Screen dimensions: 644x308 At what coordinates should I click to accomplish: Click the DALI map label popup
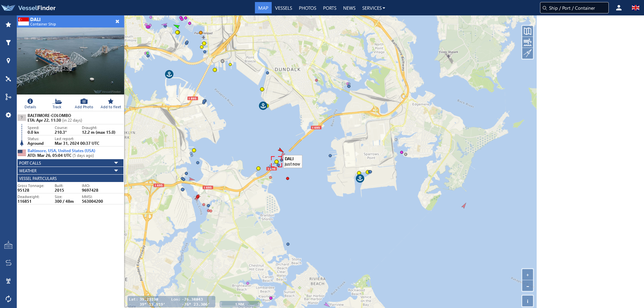click(292, 162)
